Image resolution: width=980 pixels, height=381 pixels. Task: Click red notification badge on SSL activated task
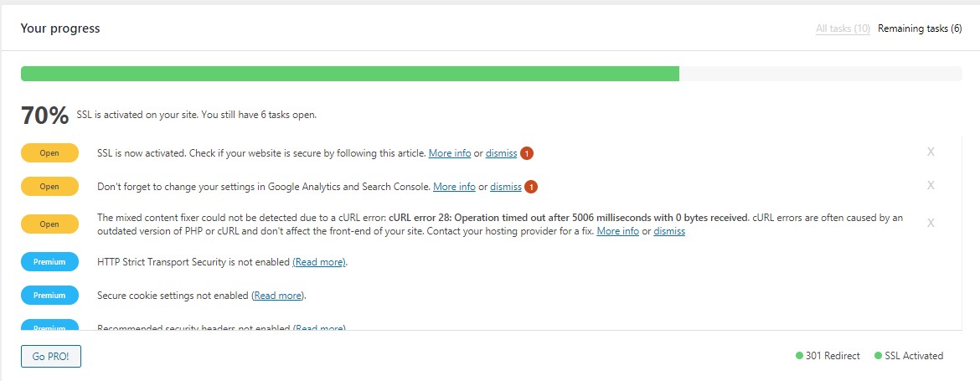pos(527,153)
